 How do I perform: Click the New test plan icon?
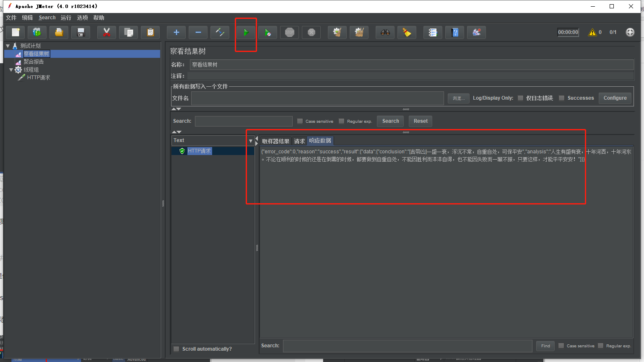[16, 32]
